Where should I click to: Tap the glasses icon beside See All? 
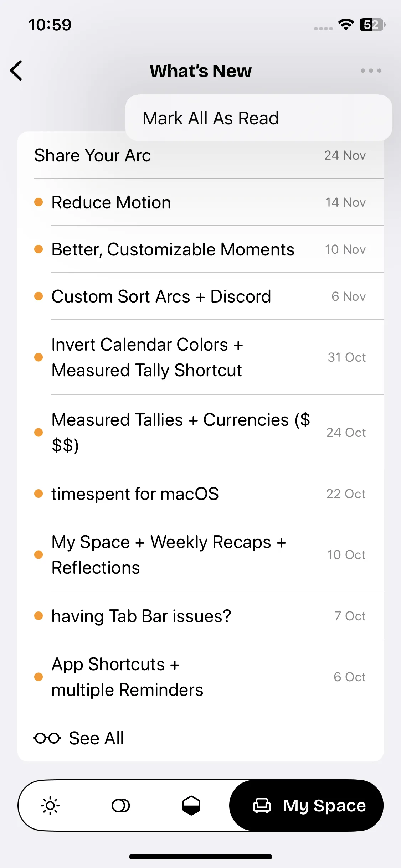click(47, 738)
